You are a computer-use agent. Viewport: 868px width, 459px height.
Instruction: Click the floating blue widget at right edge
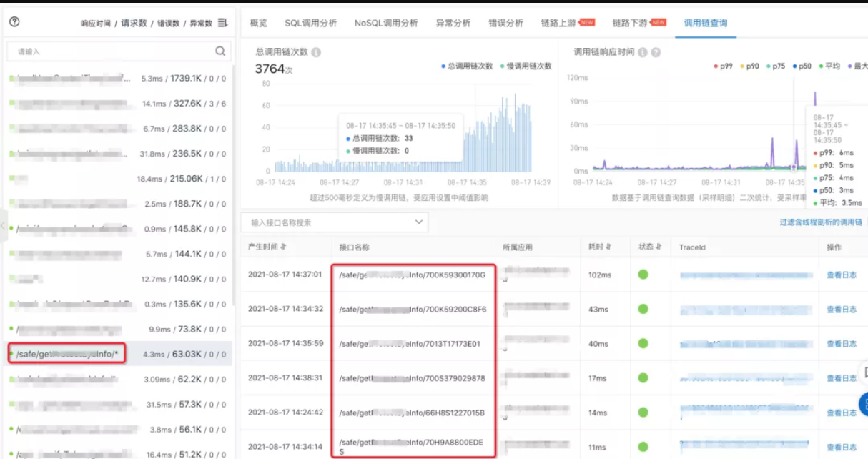(863, 403)
